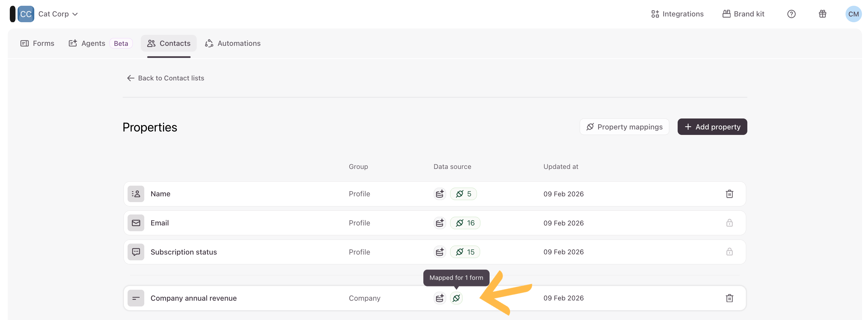Viewport: 868px width, 320px height.
Task: Click the data source stack icon on the Name row
Action: pos(439,194)
